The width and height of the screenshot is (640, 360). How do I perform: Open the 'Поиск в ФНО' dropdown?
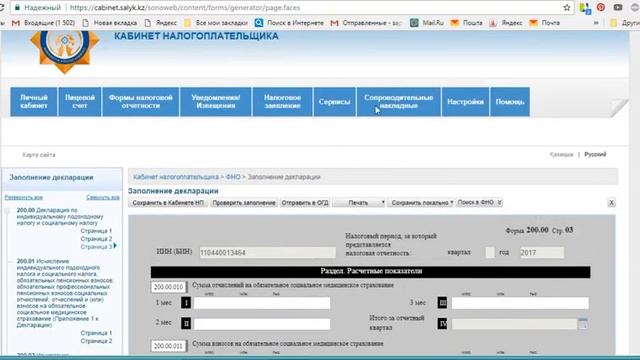point(479,202)
